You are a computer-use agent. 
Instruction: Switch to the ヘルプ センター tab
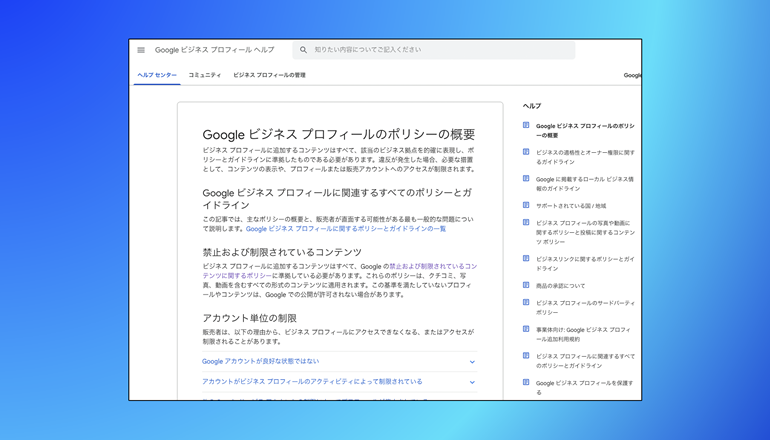coord(157,75)
